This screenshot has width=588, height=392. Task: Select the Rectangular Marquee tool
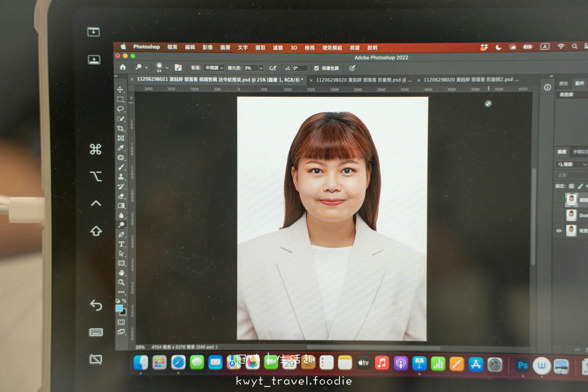pos(121,99)
